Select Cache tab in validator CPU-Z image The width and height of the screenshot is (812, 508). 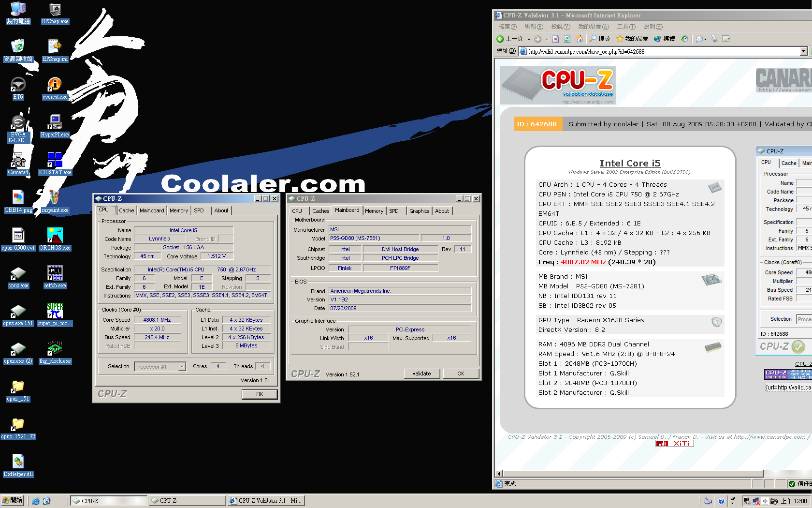[x=789, y=163]
